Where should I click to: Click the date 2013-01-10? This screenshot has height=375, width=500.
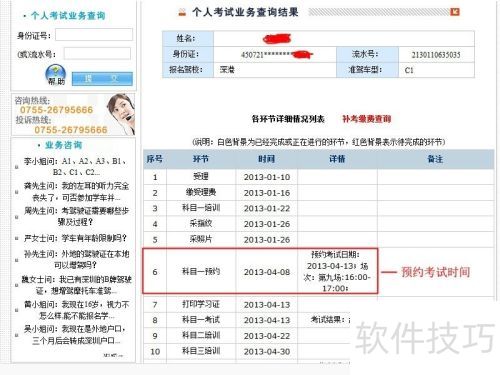(x=267, y=177)
